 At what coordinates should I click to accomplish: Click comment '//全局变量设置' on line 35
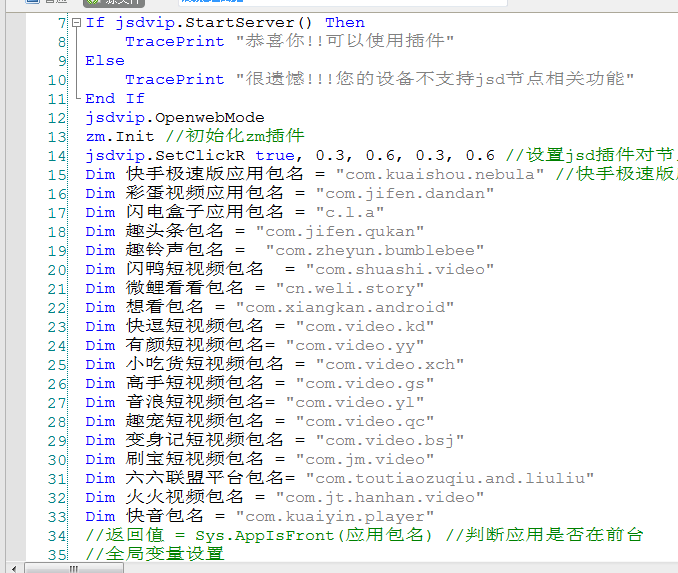coord(155,555)
